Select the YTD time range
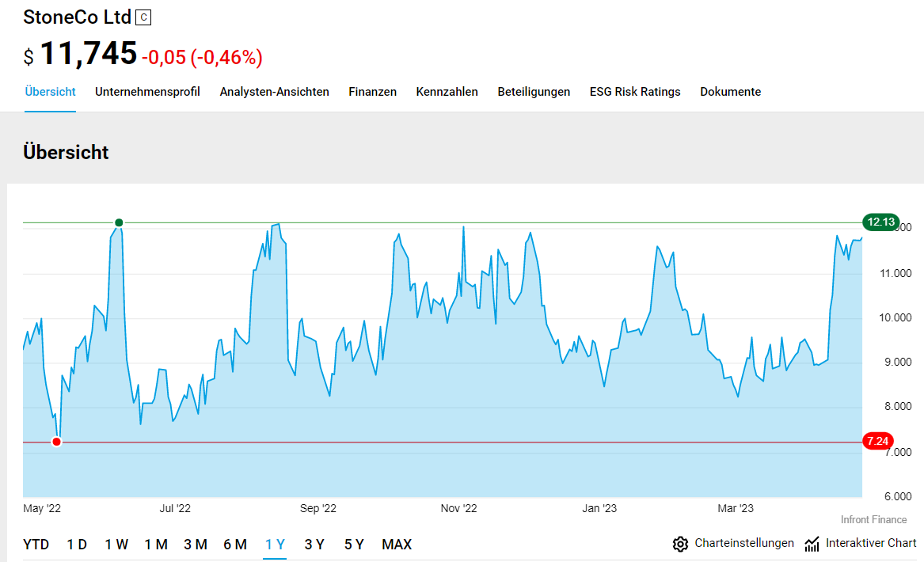The width and height of the screenshot is (924, 562). [x=36, y=545]
